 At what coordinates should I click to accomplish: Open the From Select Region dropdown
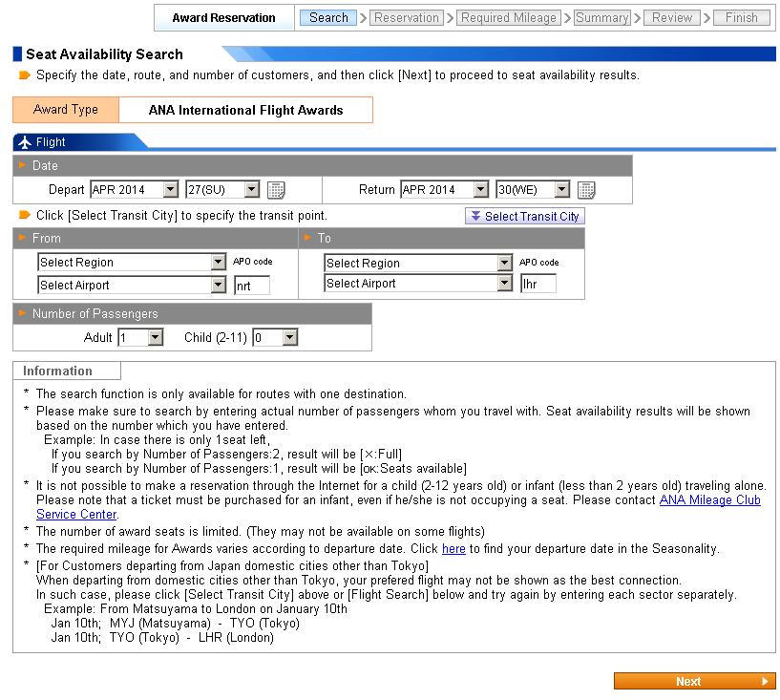tap(131, 263)
